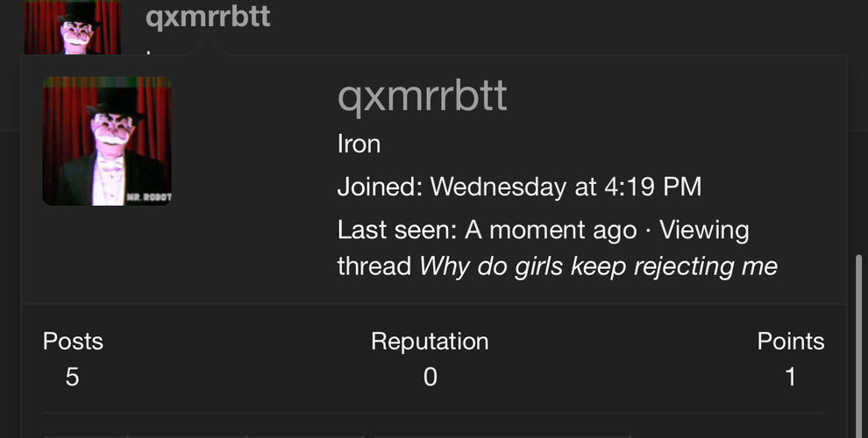
Task: Open the Points stat label
Action: click(791, 342)
